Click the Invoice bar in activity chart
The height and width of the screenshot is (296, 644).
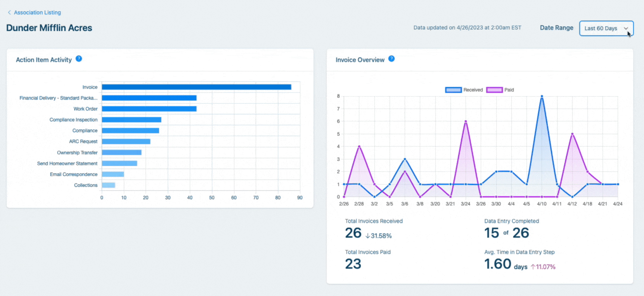[x=196, y=87]
